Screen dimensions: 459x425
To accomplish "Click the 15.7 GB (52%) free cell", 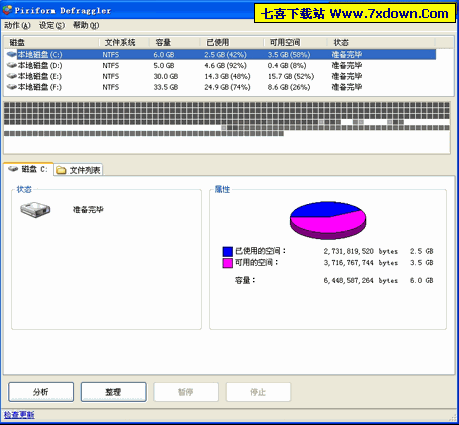I will point(291,76).
